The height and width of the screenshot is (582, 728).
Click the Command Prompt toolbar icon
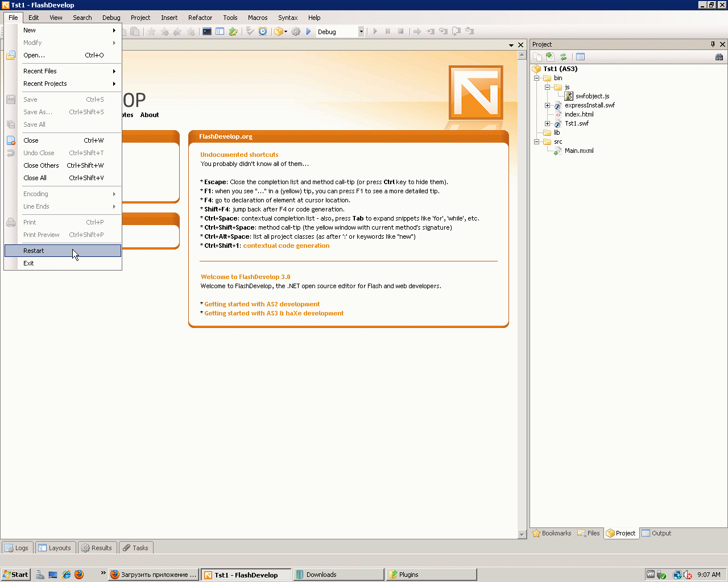[x=207, y=32]
